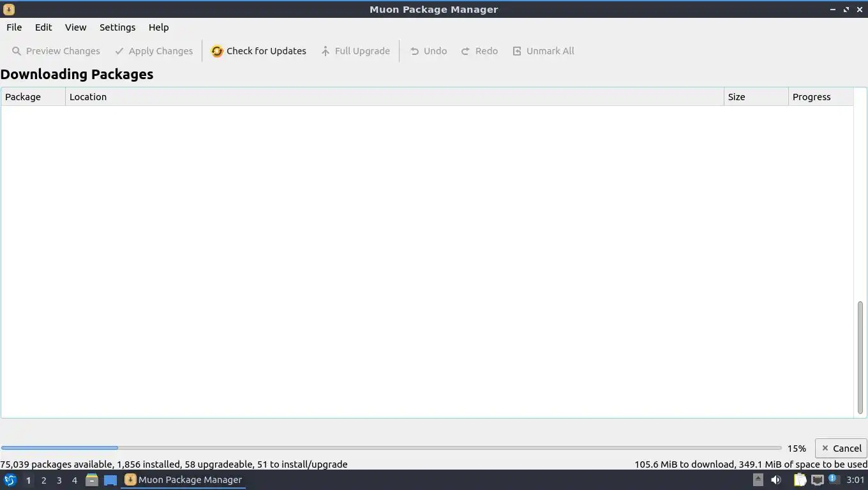The height and width of the screenshot is (490, 868).
Task: Click Preview Changes in the toolbar
Action: point(56,51)
